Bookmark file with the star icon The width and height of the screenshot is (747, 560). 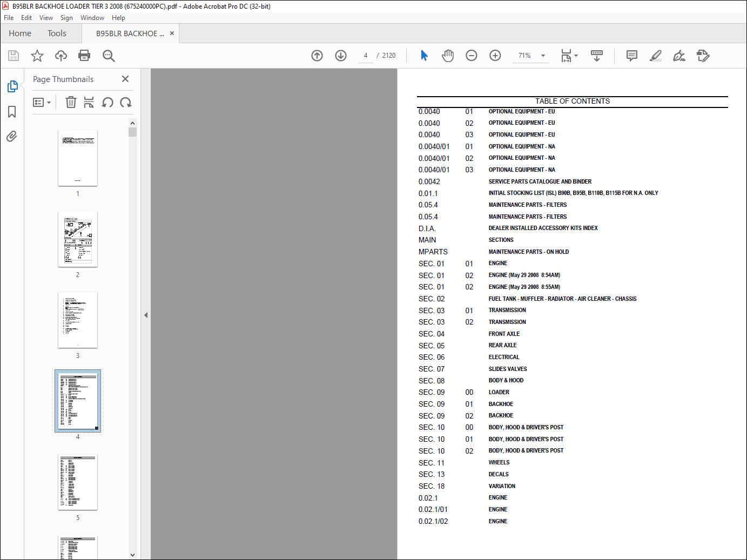click(37, 56)
